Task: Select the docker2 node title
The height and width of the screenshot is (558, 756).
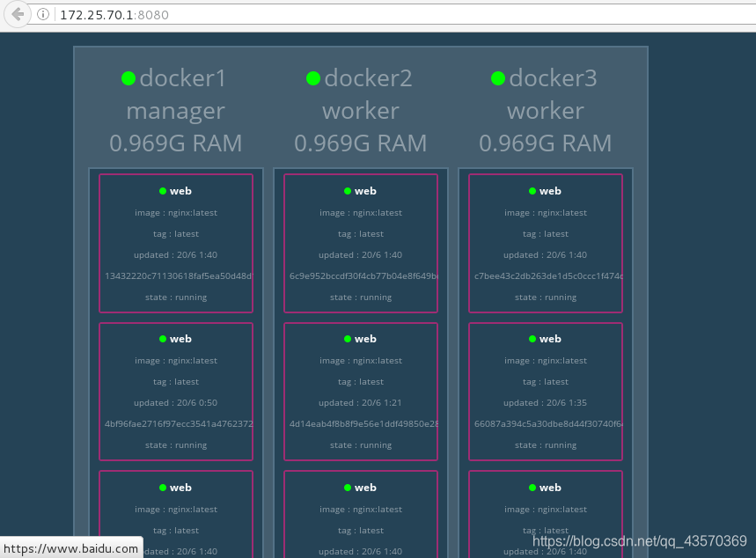Action: click(x=369, y=78)
